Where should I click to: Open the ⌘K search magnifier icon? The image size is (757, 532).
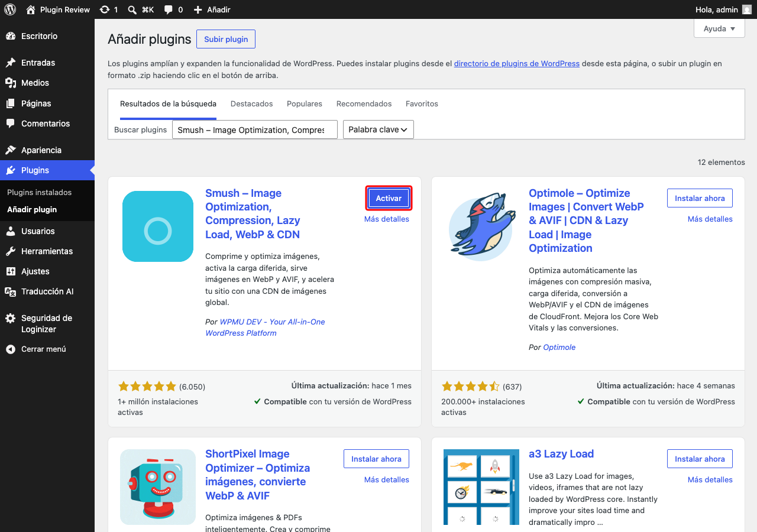tap(132, 9)
